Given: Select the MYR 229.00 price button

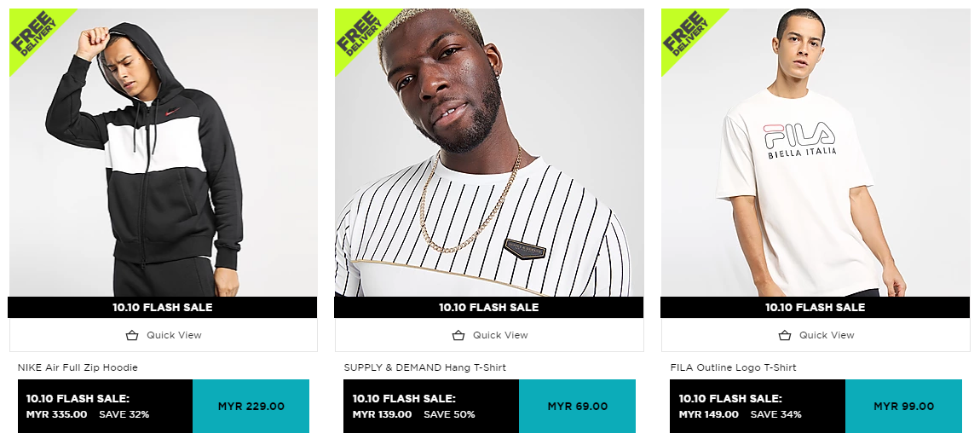Looking at the screenshot, I should pyautogui.click(x=251, y=407).
